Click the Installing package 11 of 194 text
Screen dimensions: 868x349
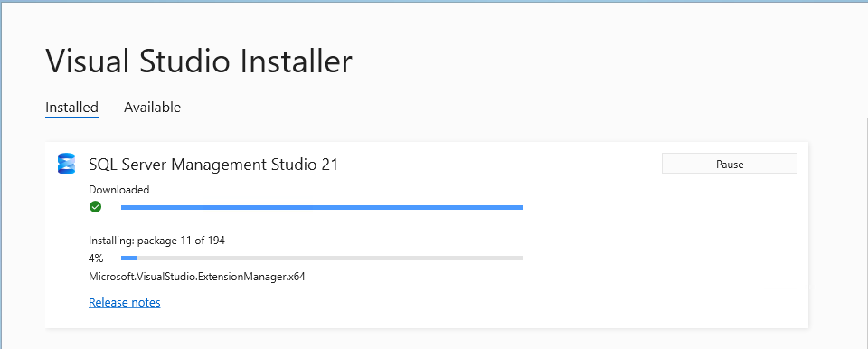tap(156, 241)
